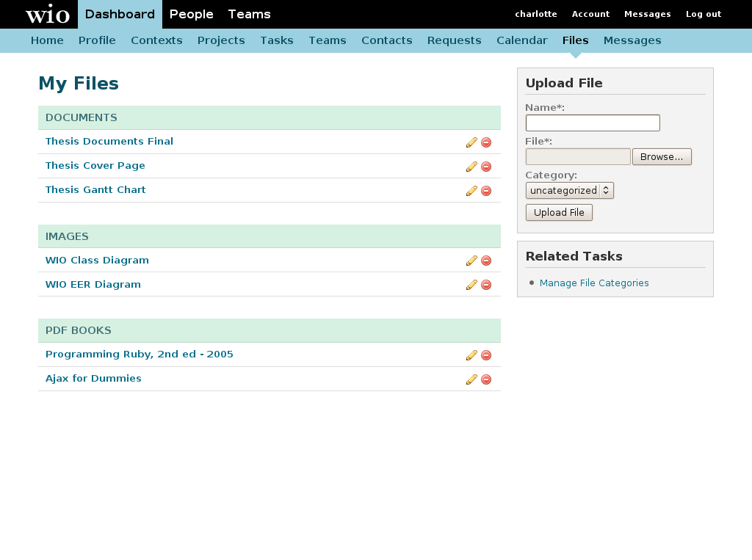Remove WIO EER Diagram file
Viewport: 752px width, 560px height.
pos(486,285)
